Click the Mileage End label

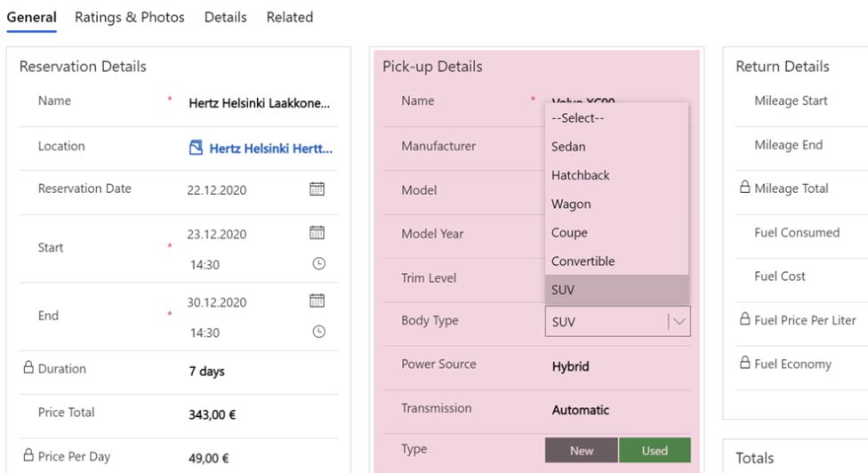[x=788, y=145]
